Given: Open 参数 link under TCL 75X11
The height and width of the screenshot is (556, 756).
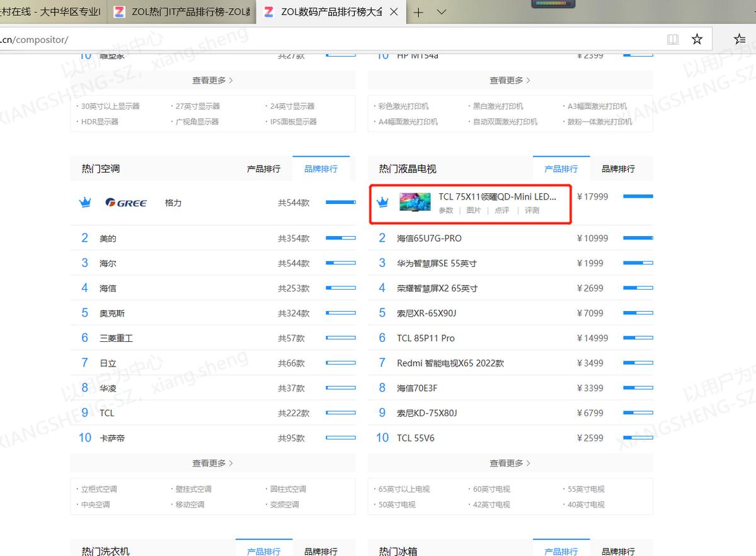Looking at the screenshot, I should click(x=446, y=210).
